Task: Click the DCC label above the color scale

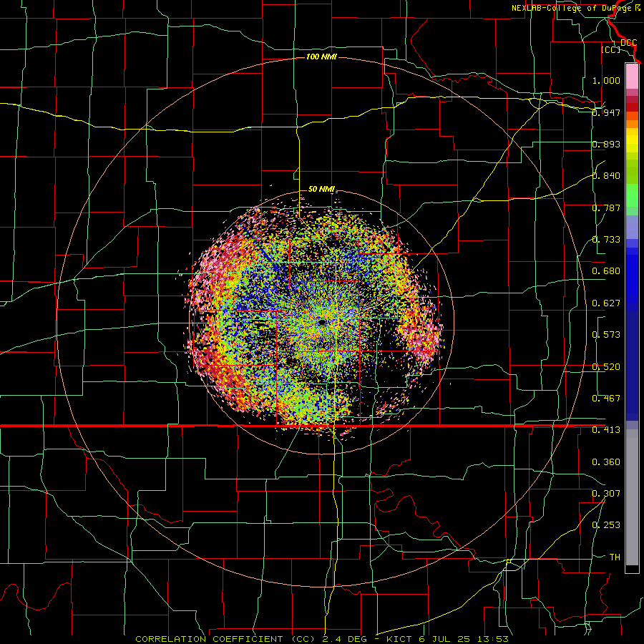Action: (x=628, y=43)
